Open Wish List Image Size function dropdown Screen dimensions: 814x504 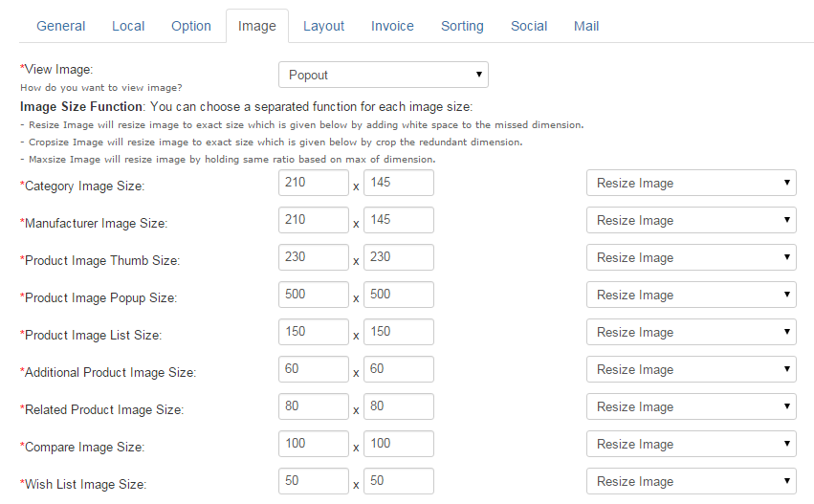691,481
